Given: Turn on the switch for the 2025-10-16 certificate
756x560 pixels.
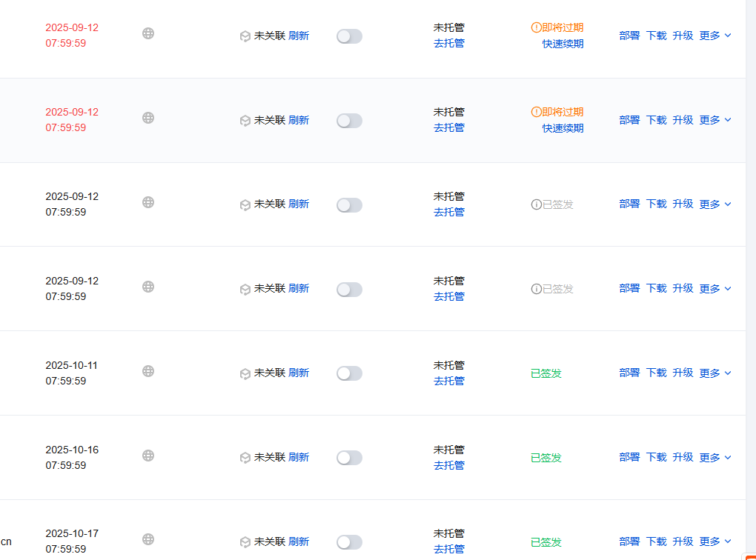Looking at the screenshot, I should pyautogui.click(x=349, y=458).
